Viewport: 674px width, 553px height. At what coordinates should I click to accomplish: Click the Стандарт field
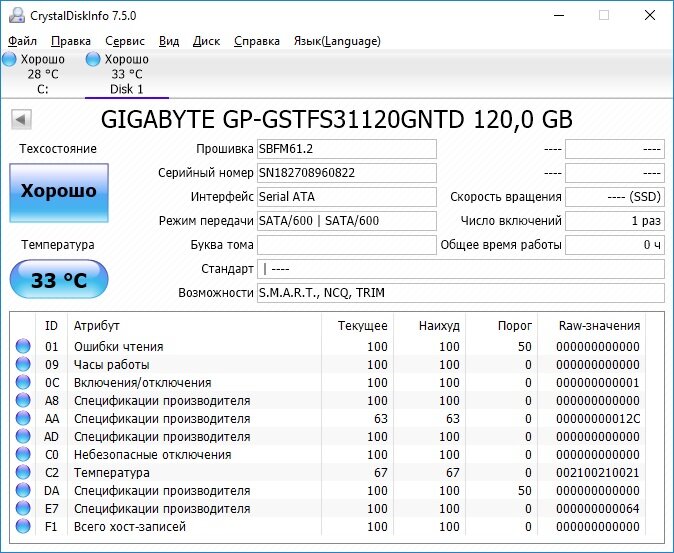(461, 269)
